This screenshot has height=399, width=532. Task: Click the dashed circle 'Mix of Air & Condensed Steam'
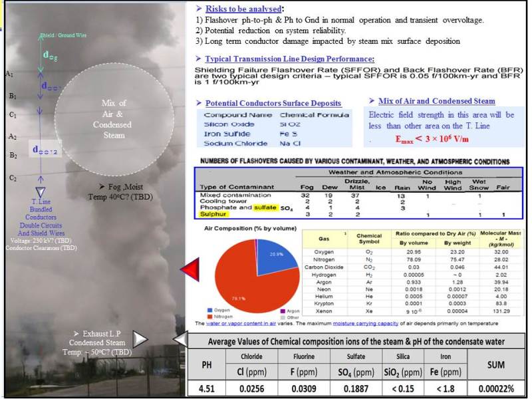114,120
